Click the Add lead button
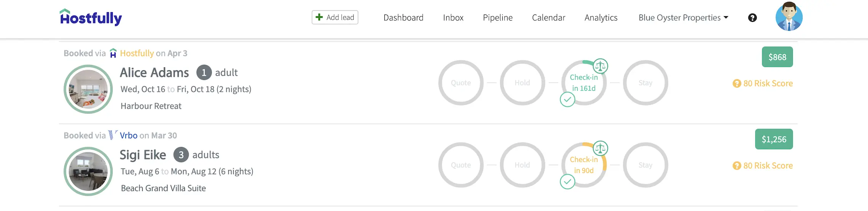The height and width of the screenshot is (211, 868). point(335,18)
